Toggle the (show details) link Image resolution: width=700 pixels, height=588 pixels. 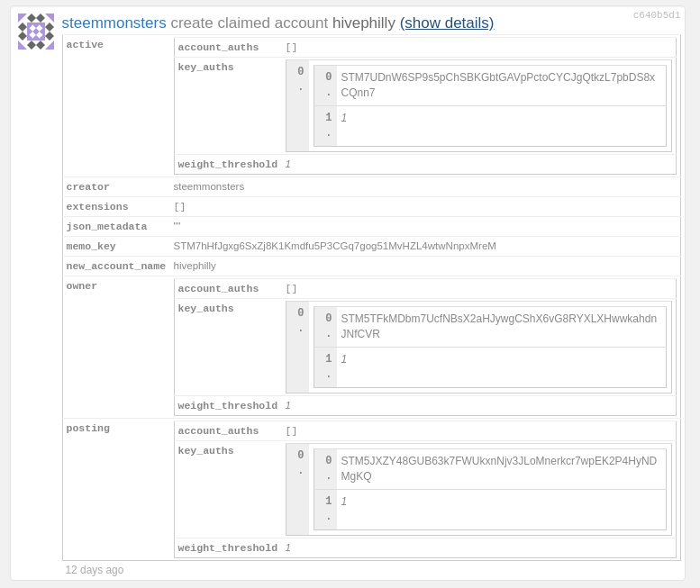pyautogui.click(x=447, y=23)
